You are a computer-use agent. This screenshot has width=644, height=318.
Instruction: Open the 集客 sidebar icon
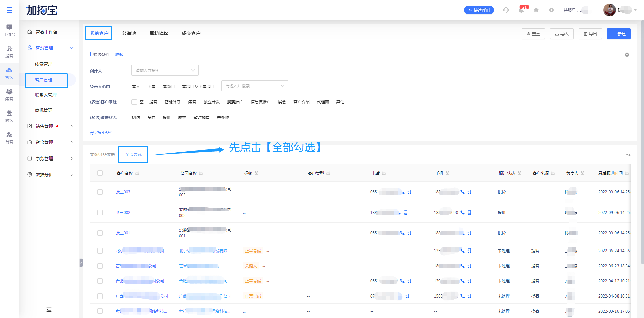[x=9, y=95]
